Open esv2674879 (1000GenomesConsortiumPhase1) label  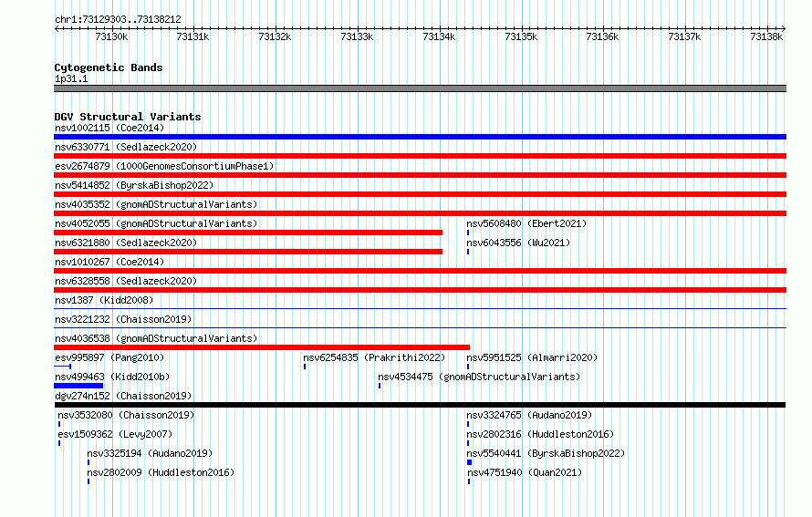pyautogui.click(x=164, y=166)
